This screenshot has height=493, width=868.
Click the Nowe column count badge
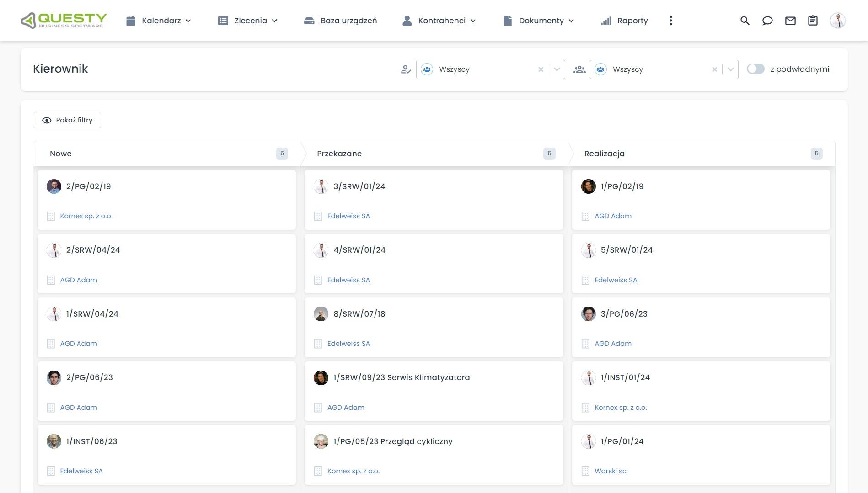pos(282,154)
